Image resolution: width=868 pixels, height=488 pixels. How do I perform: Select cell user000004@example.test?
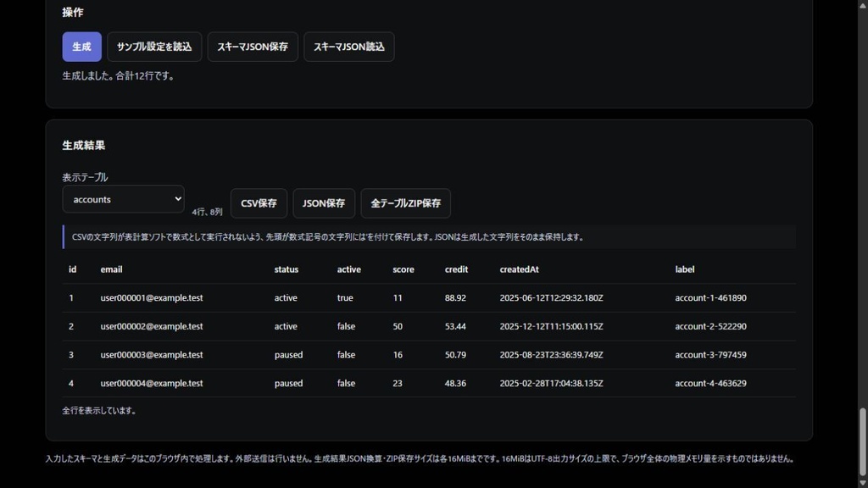tap(152, 383)
